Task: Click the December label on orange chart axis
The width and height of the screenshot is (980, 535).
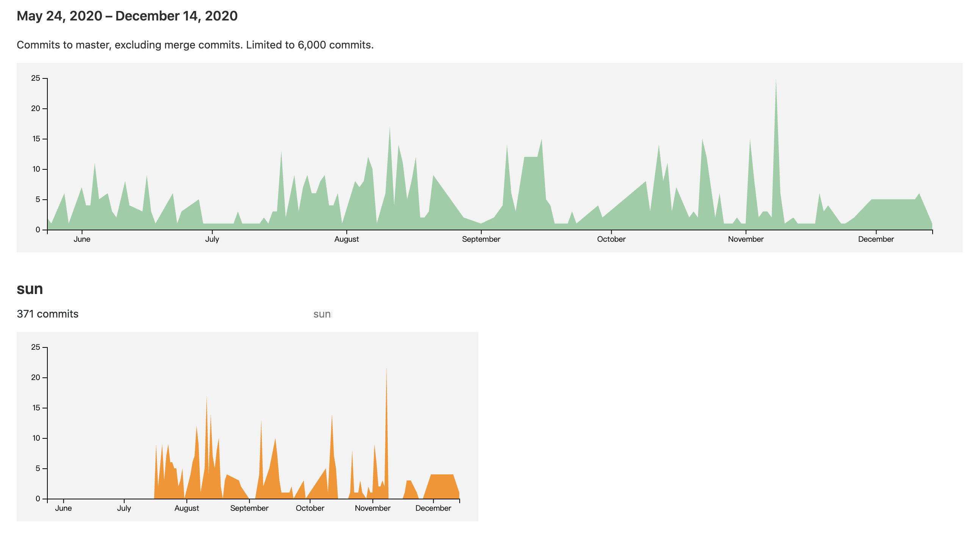Action: (x=433, y=508)
